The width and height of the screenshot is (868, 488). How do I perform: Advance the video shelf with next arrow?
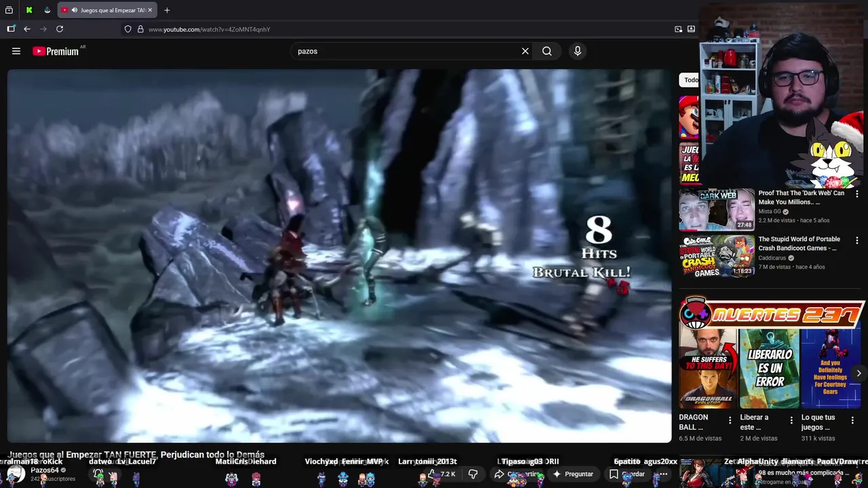(859, 373)
